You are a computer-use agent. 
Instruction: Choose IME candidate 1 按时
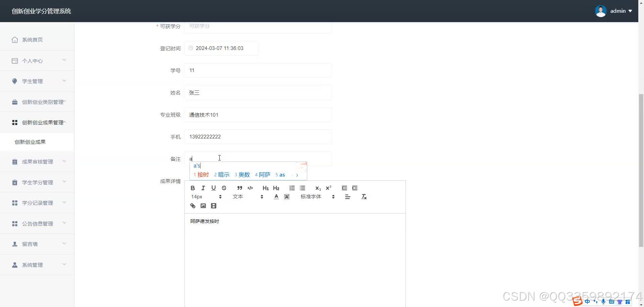tap(201, 175)
